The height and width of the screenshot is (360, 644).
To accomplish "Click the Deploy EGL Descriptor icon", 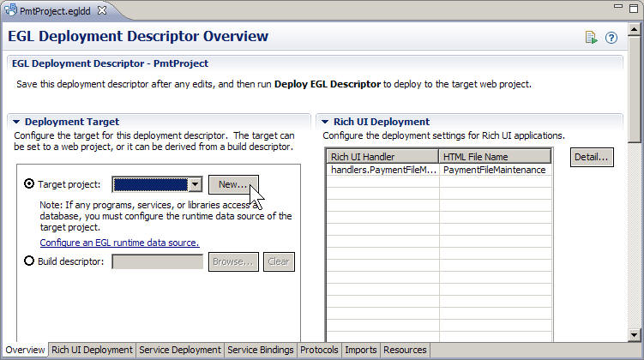I will 591,38.
